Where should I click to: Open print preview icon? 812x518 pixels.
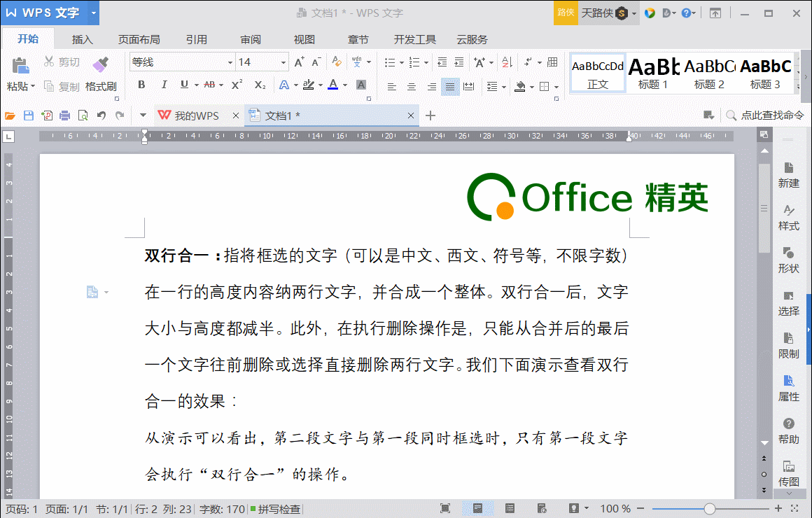pos(83,115)
